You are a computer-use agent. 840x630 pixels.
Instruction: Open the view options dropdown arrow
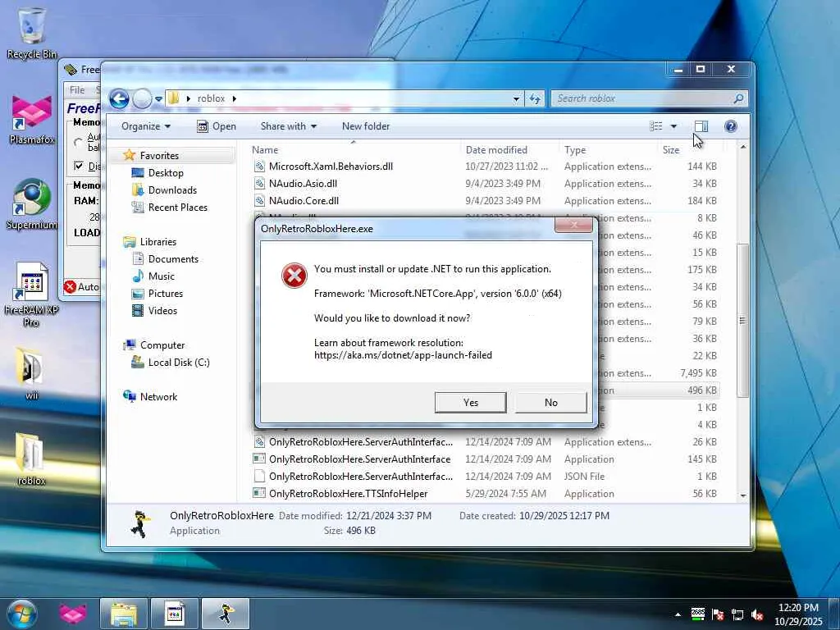(x=673, y=126)
